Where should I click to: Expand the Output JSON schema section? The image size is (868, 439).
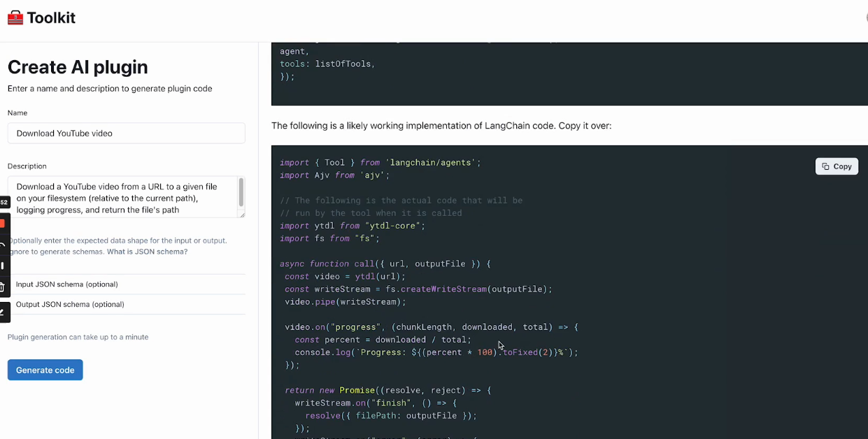tap(70, 305)
